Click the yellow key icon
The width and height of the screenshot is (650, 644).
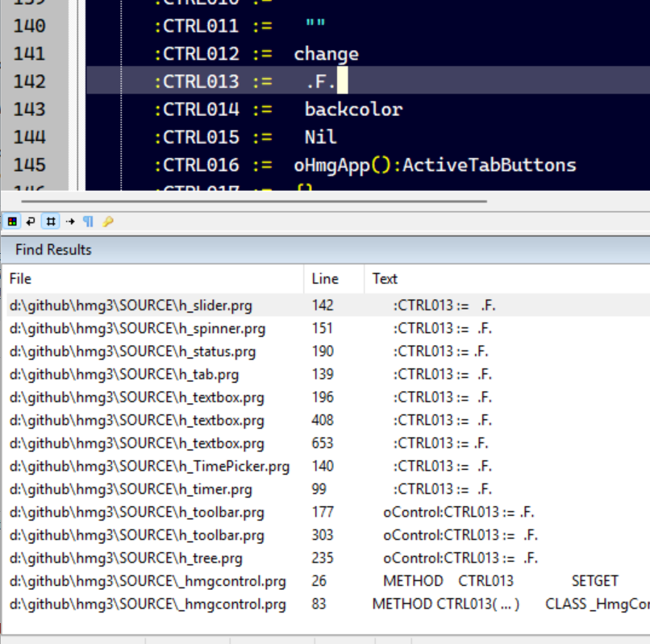[108, 222]
